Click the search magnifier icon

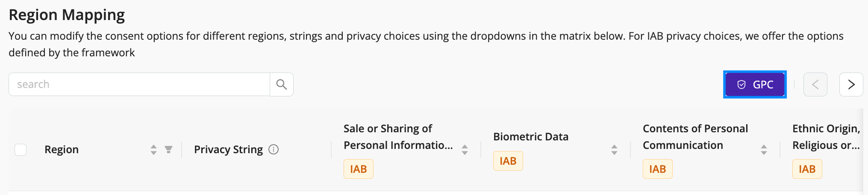(281, 84)
